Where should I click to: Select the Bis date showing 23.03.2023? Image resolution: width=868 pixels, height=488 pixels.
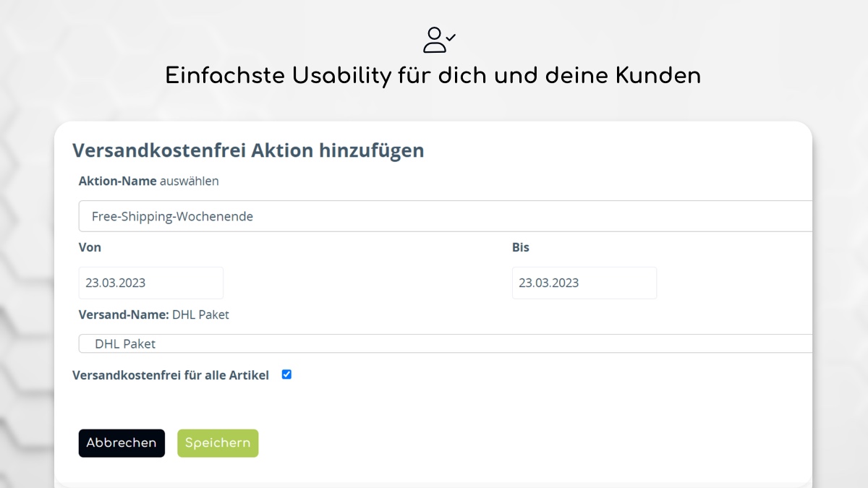(584, 283)
